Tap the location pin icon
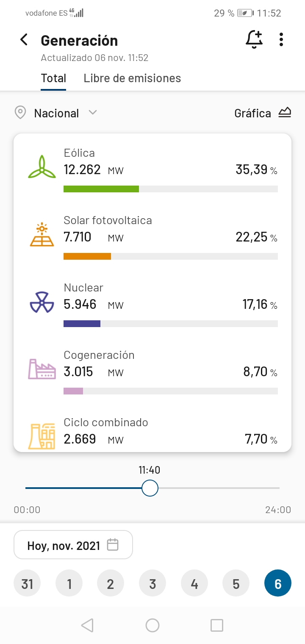This screenshot has width=305, height=644. [x=20, y=113]
